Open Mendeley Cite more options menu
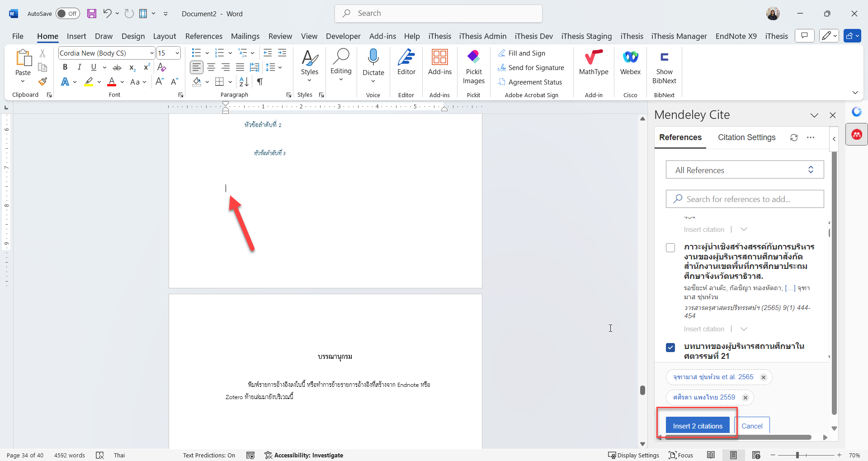This screenshot has width=868, height=461. click(x=811, y=137)
